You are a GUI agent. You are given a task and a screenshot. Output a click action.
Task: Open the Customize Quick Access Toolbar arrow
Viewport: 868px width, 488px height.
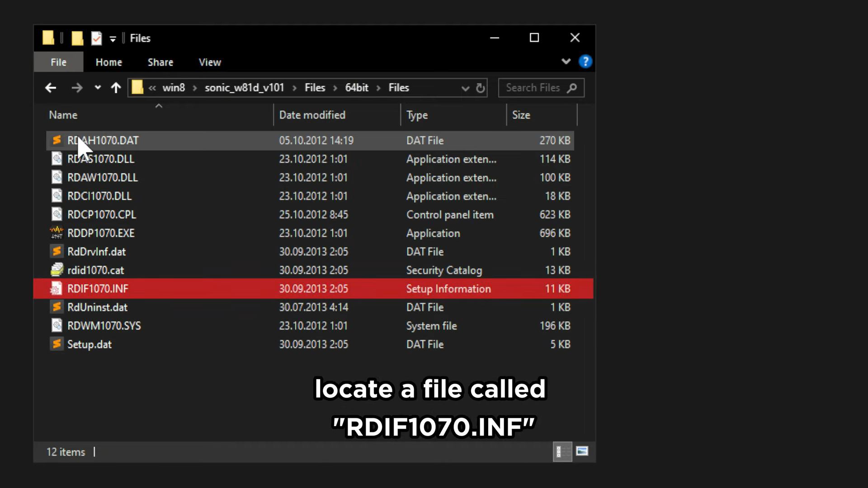coord(113,39)
